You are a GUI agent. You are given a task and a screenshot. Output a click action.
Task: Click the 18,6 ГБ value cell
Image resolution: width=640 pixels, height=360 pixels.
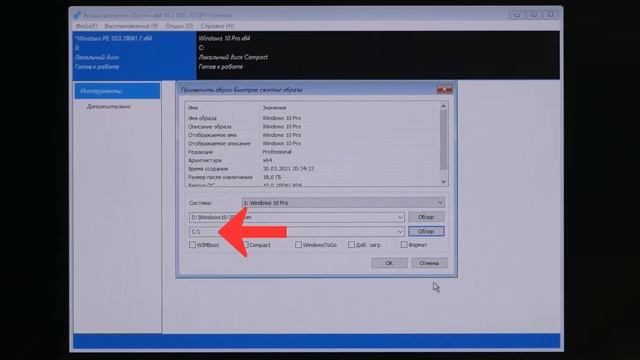(x=272, y=177)
